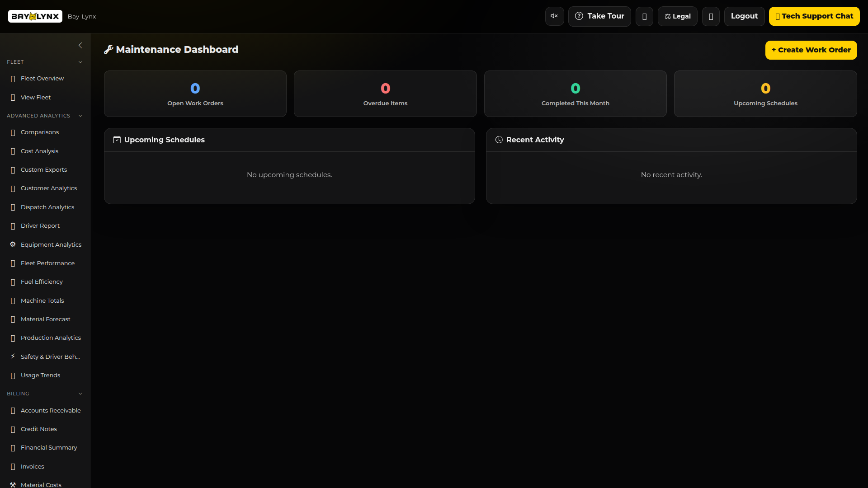This screenshot has width=868, height=488.
Task: Open Equipment Analytics via its gear icon
Action: pyautogui.click(x=13, y=244)
